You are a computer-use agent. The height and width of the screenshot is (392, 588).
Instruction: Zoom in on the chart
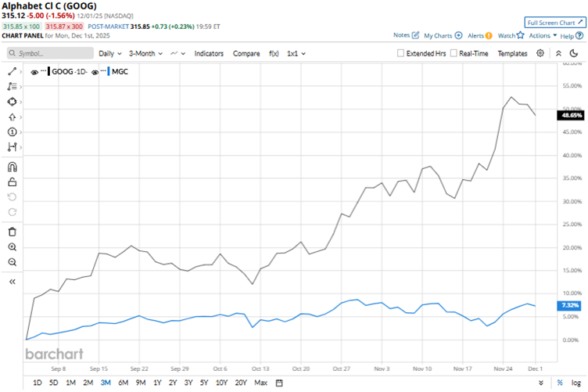tap(12, 246)
